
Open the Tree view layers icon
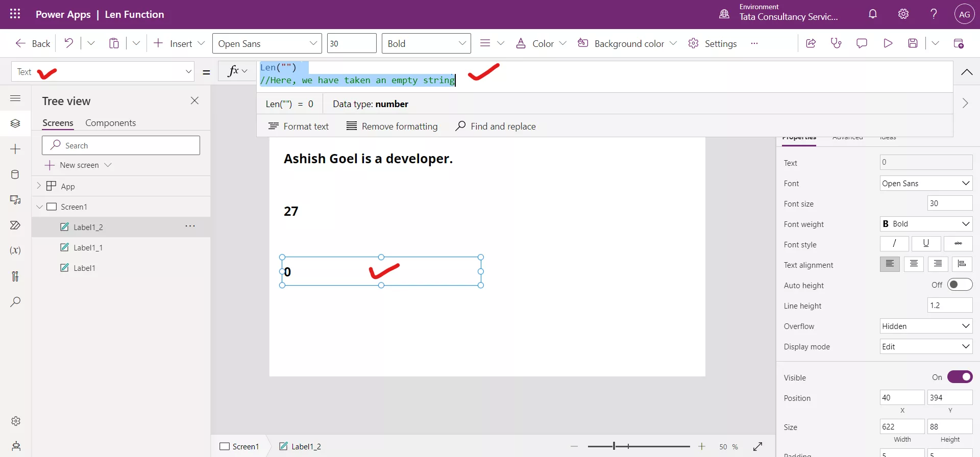(15, 123)
